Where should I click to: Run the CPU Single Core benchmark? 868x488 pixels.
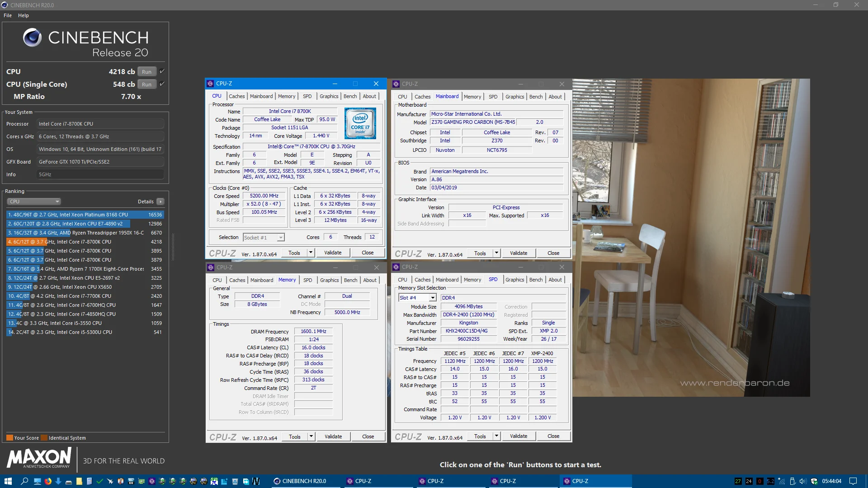click(x=147, y=84)
